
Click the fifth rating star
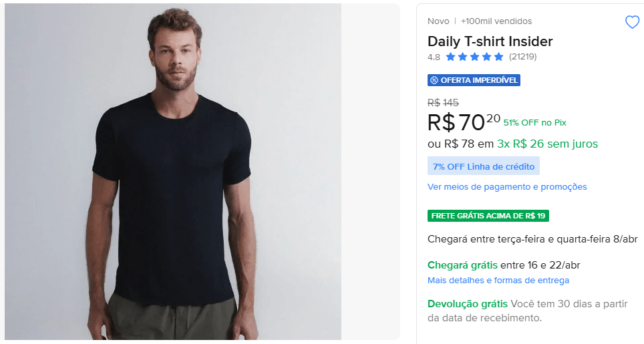pyautogui.click(x=498, y=57)
